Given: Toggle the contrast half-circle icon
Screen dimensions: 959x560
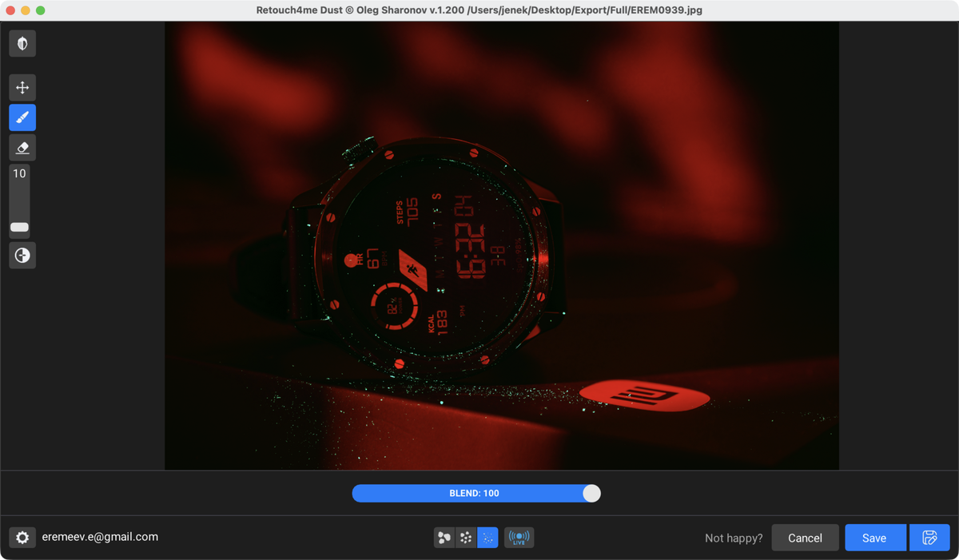Looking at the screenshot, I should (22, 256).
